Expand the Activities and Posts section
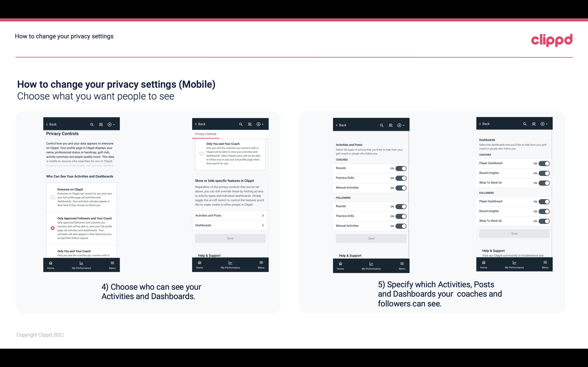 (230, 215)
